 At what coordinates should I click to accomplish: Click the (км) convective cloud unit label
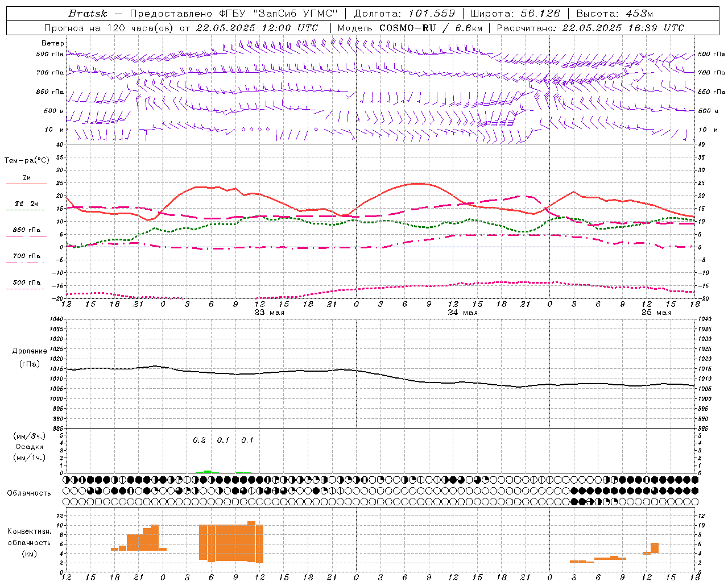[29, 554]
